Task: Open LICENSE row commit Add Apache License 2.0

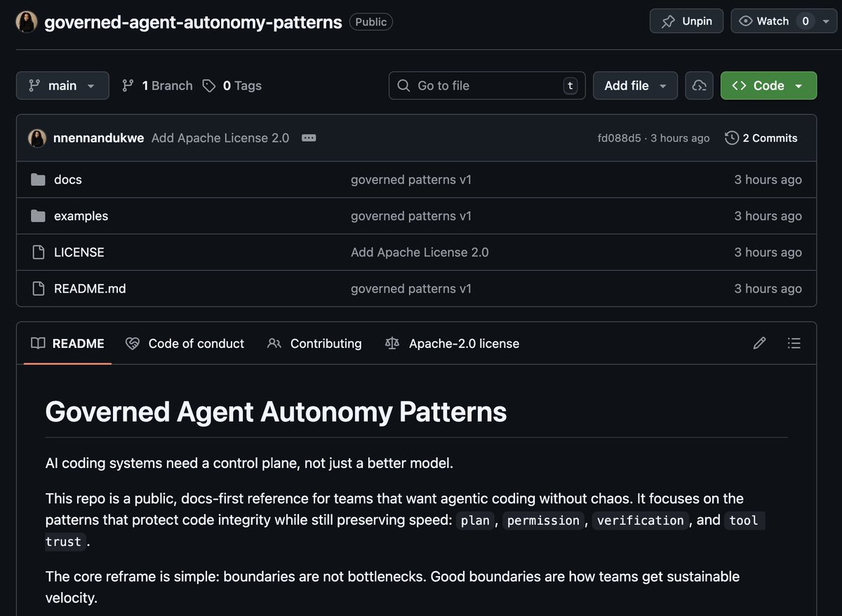Action: [420, 253]
